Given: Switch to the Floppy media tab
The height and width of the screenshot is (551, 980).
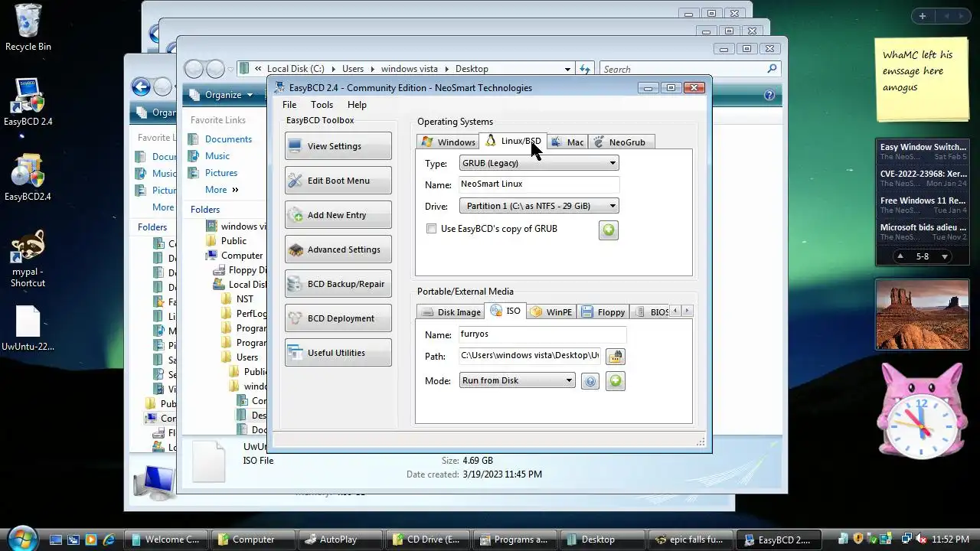Looking at the screenshot, I should [x=603, y=312].
